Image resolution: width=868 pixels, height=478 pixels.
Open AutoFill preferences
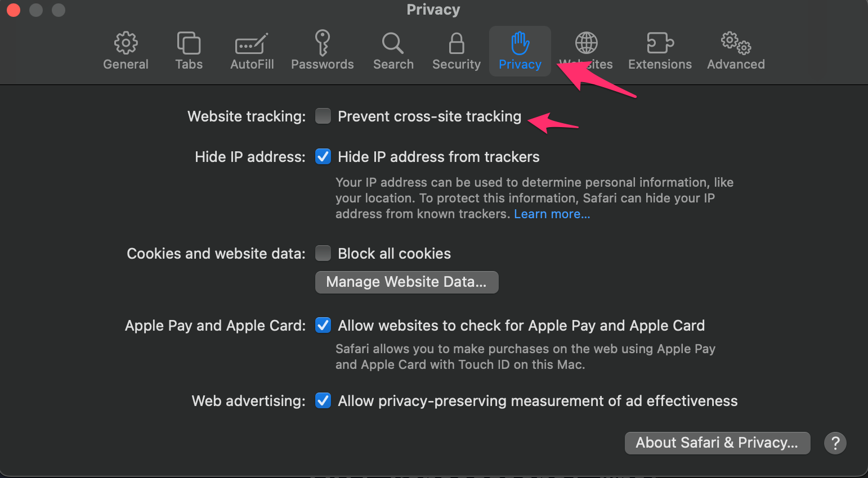252,51
